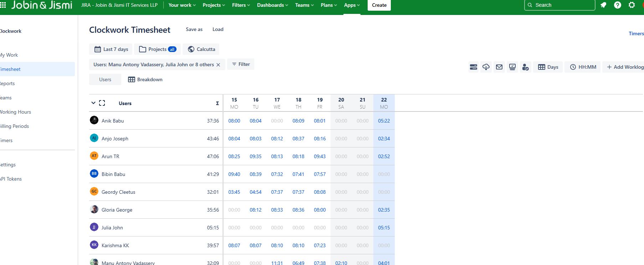Click the envelope email icon
This screenshot has width=644, height=265.
click(499, 67)
